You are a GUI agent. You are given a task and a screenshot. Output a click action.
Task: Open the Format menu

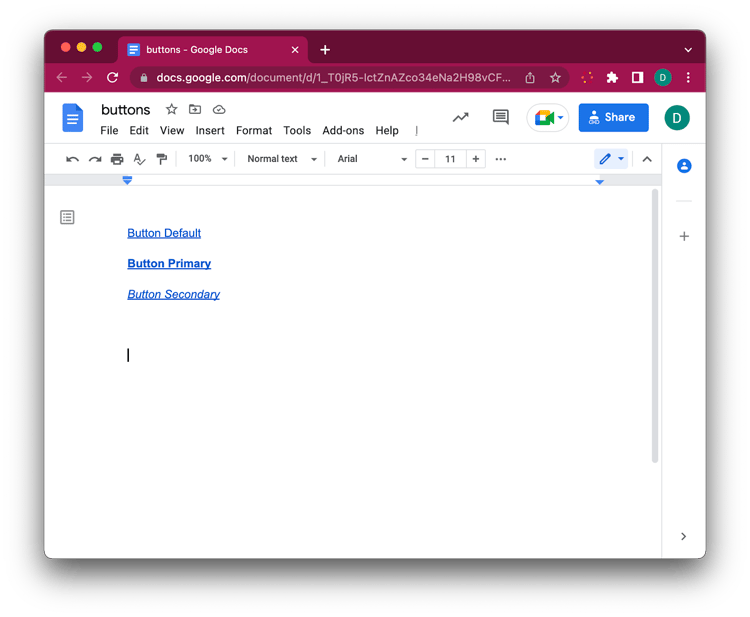(254, 130)
